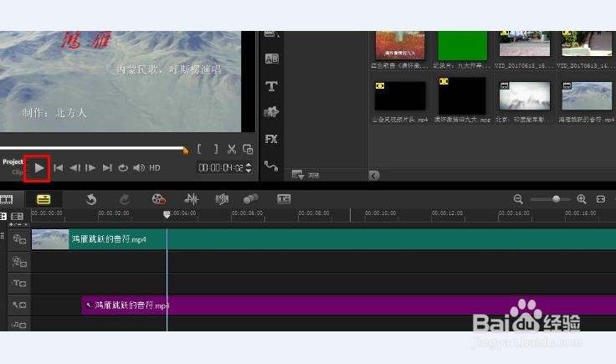Screen dimensions: 616x364
Task: Select the 鸿雁跳跃的音符.mp4 library thumbnail
Action: 587,95
